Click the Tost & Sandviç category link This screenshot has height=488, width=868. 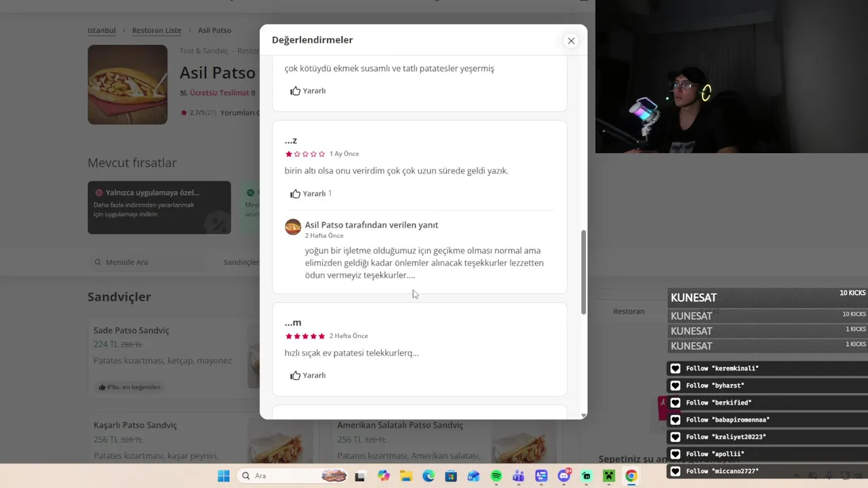tap(203, 51)
